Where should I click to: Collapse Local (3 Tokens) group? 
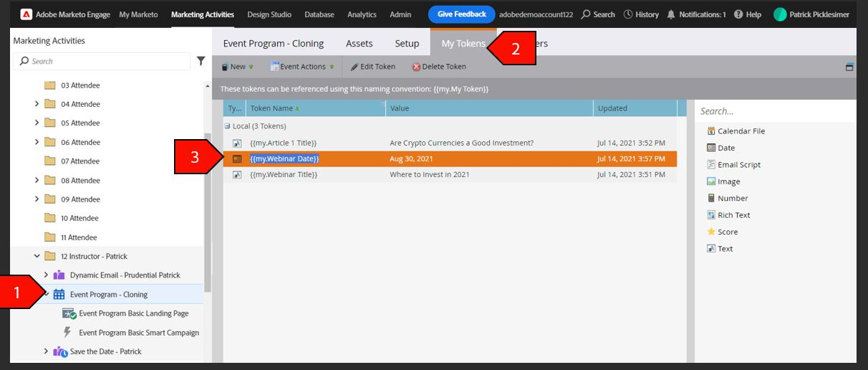[x=227, y=126]
